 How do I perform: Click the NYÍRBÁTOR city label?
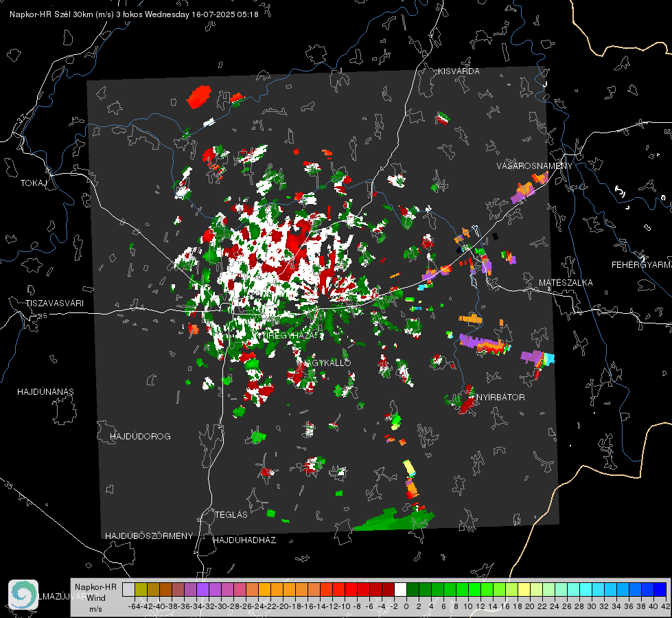(500, 398)
